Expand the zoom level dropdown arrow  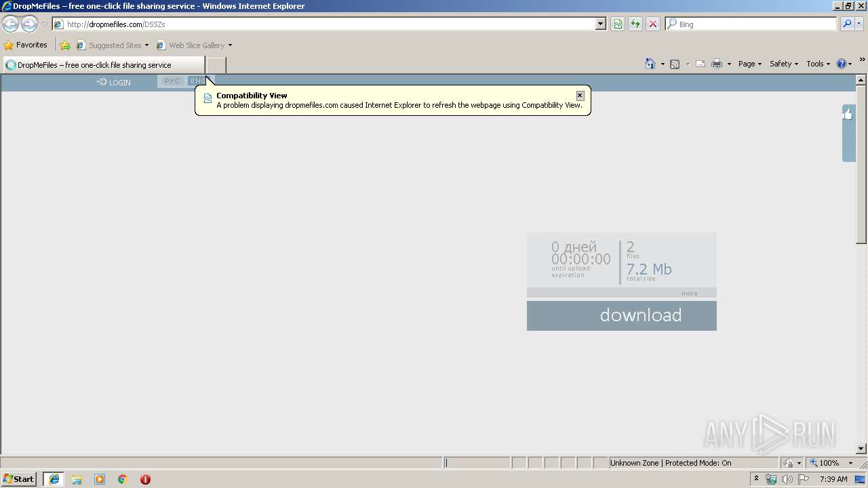[851, 463]
